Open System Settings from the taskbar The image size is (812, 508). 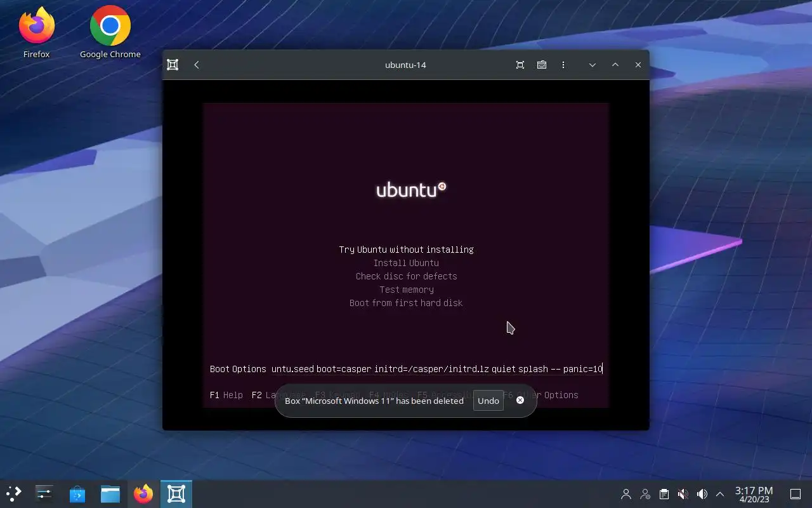click(44, 494)
